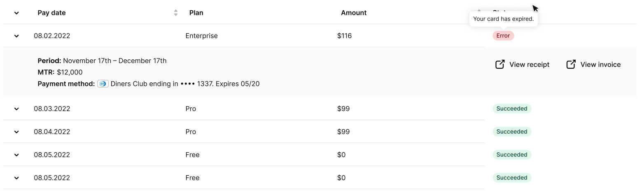Click the red Error status badge
644x191 pixels.
point(503,36)
